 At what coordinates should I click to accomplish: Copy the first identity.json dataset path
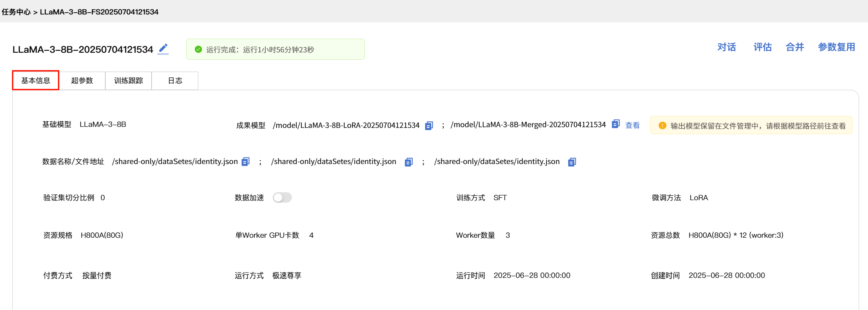246,162
